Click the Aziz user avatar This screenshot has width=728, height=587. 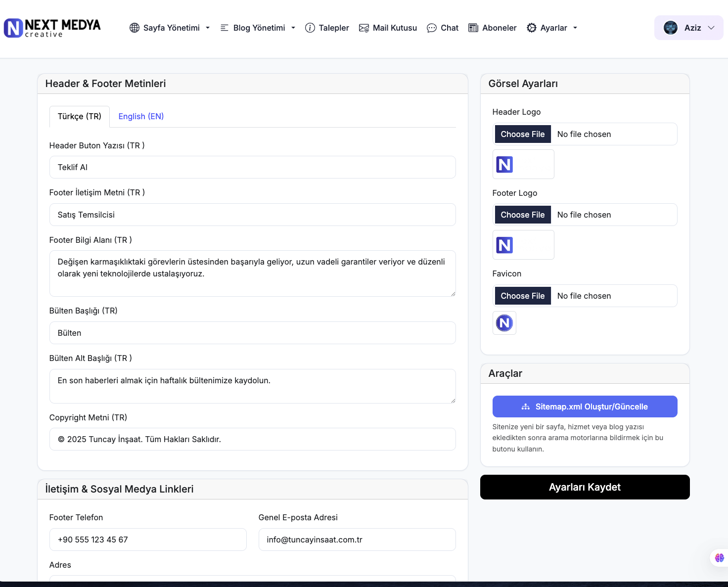tap(671, 28)
